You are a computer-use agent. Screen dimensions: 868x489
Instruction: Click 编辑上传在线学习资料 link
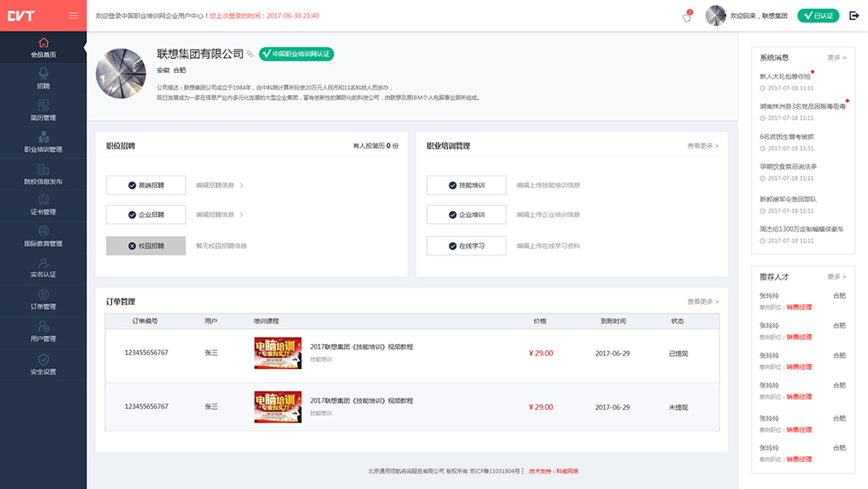tap(548, 246)
